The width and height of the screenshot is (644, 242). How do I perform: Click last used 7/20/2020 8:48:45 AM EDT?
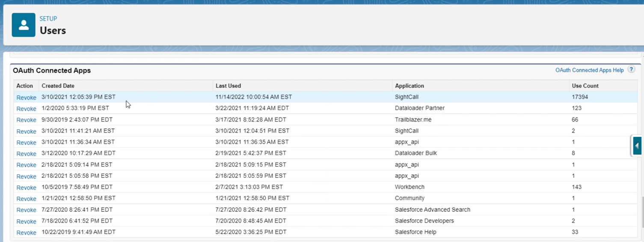pyautogui.click(x=251, y=221)
